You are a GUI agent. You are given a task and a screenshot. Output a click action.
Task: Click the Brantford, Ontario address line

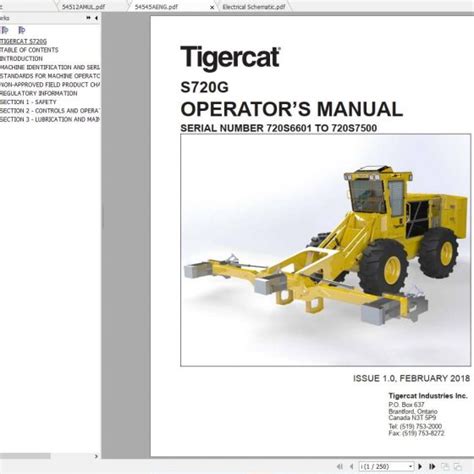point(413,411)
